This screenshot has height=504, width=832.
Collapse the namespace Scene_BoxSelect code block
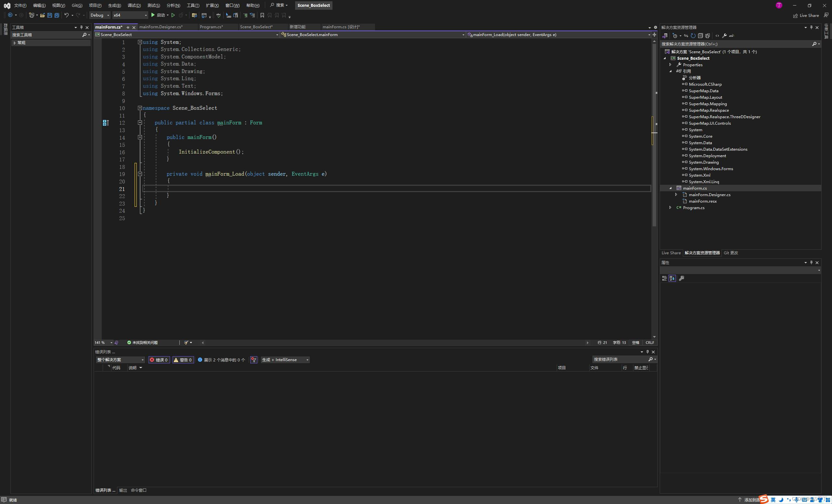pyautogui.click(x=140, y=108)
